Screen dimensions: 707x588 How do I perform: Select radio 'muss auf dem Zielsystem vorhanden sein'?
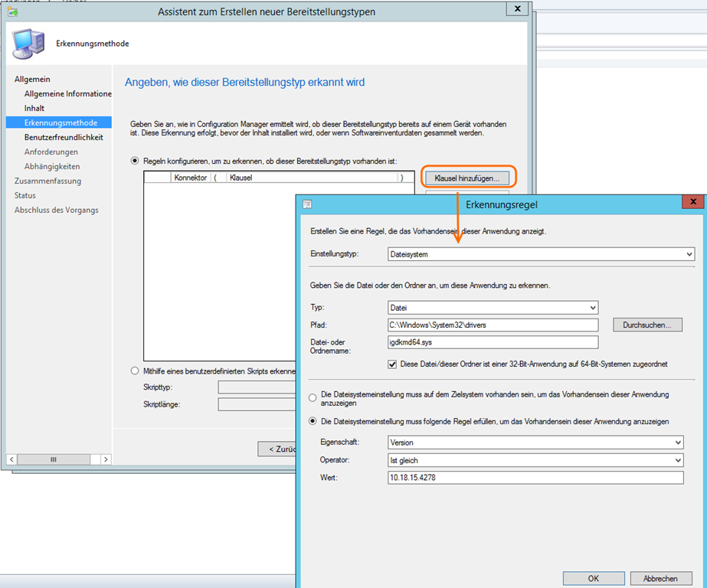(x=312, y=398)
